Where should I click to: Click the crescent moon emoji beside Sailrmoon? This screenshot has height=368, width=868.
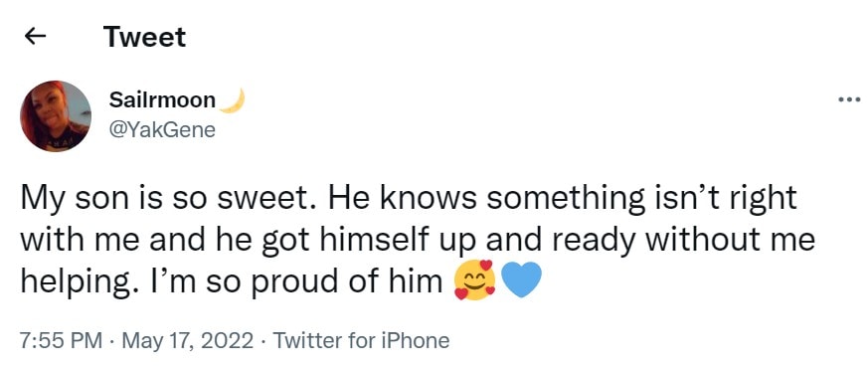pyautogui.click(x=233, y=100)
